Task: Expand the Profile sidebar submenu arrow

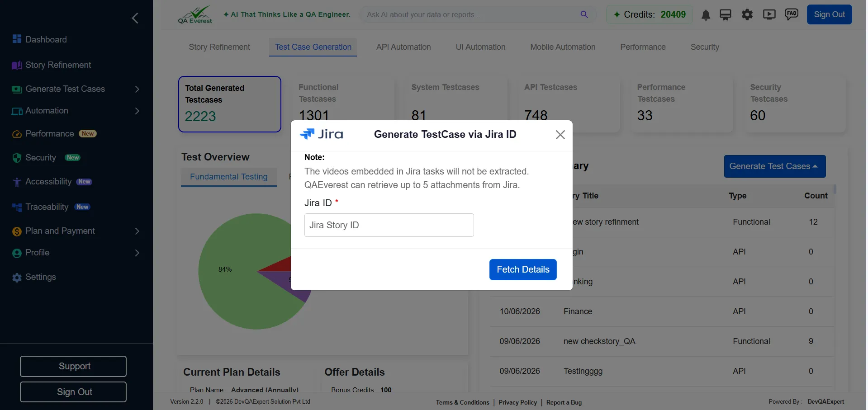Action: tap(137, 253)
